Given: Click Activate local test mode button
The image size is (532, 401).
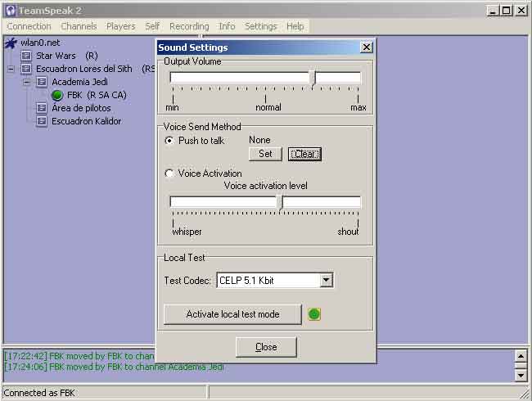Looking at the screenshot, I should tap(232, 314).
